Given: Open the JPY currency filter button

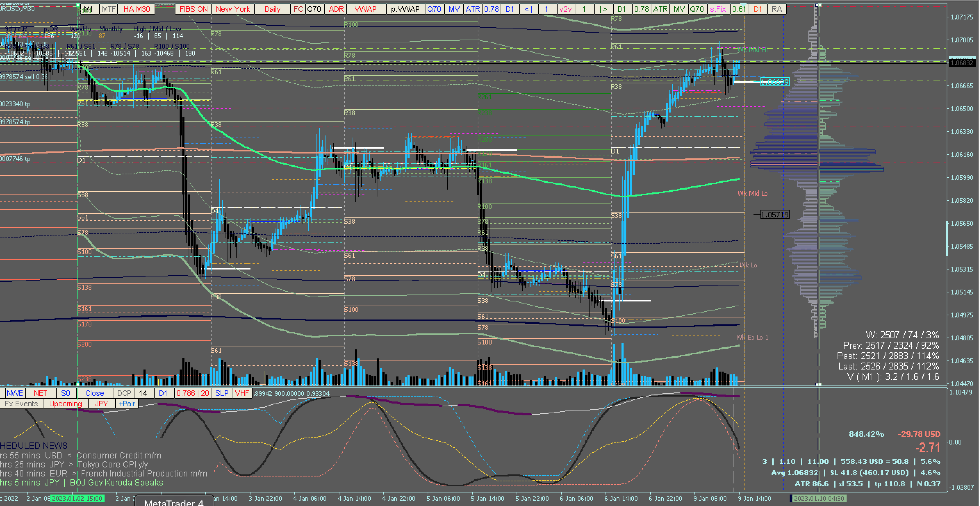Looking at the screenshot, I should point(101,404).
